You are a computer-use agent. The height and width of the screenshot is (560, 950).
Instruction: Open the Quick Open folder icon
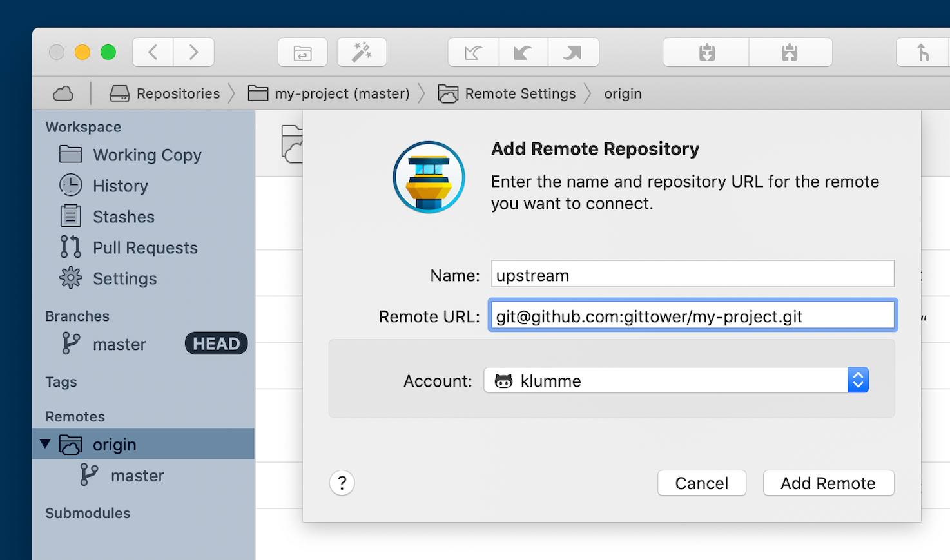[302, 52]
